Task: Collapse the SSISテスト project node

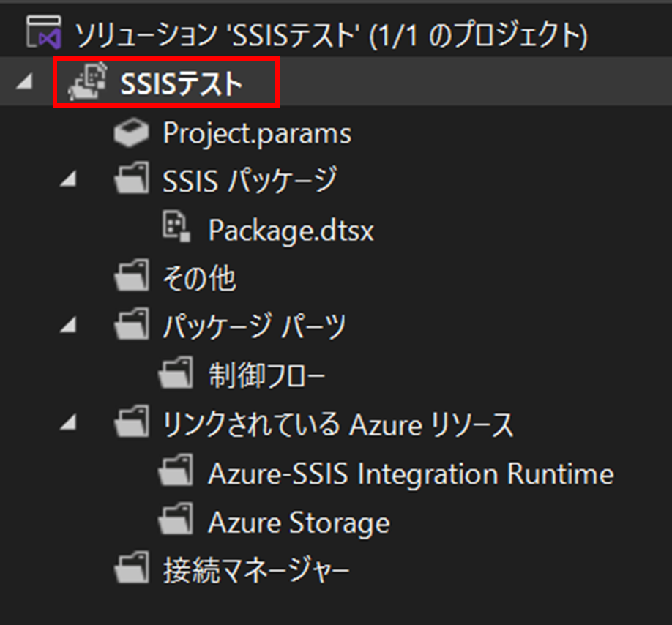Action: tap(24, 81)
